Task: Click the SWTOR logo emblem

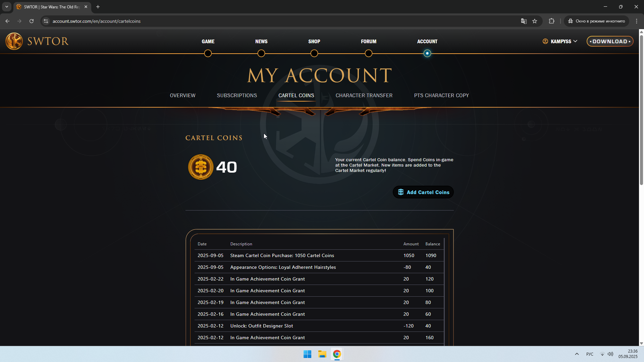Action: 14,41
